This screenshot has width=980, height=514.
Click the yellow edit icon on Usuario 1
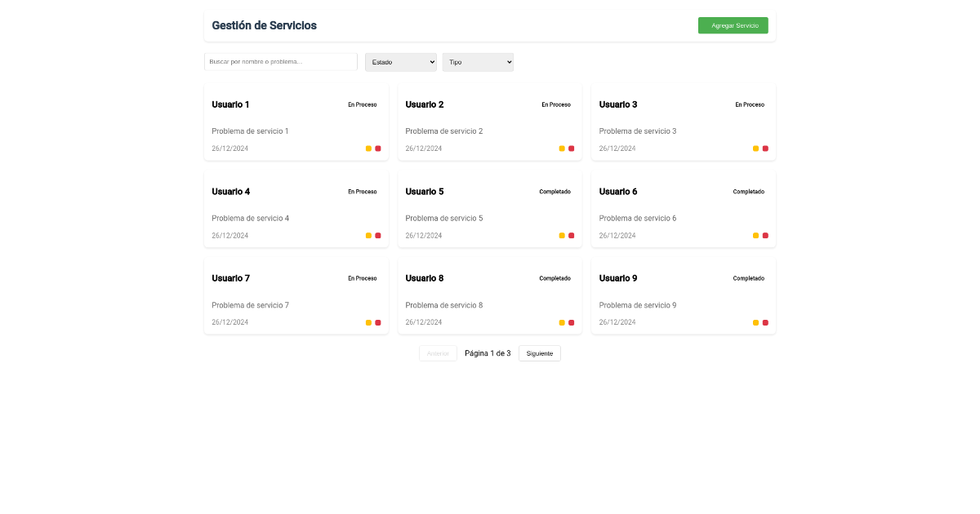[367, 148]
